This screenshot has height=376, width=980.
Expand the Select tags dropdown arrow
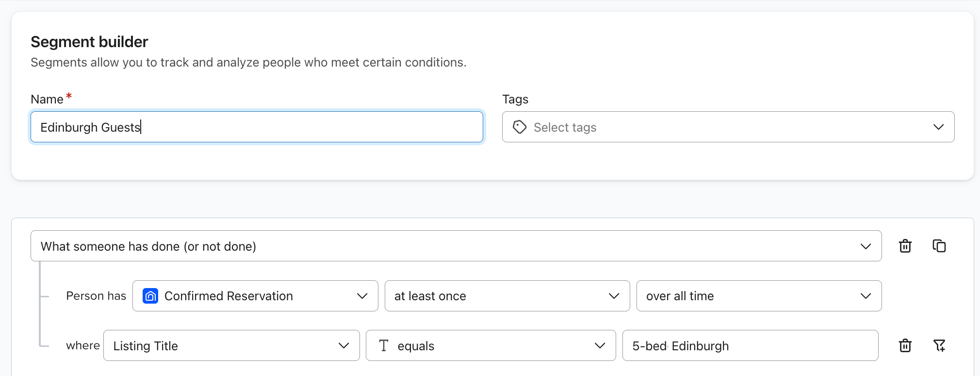[938, 127]
